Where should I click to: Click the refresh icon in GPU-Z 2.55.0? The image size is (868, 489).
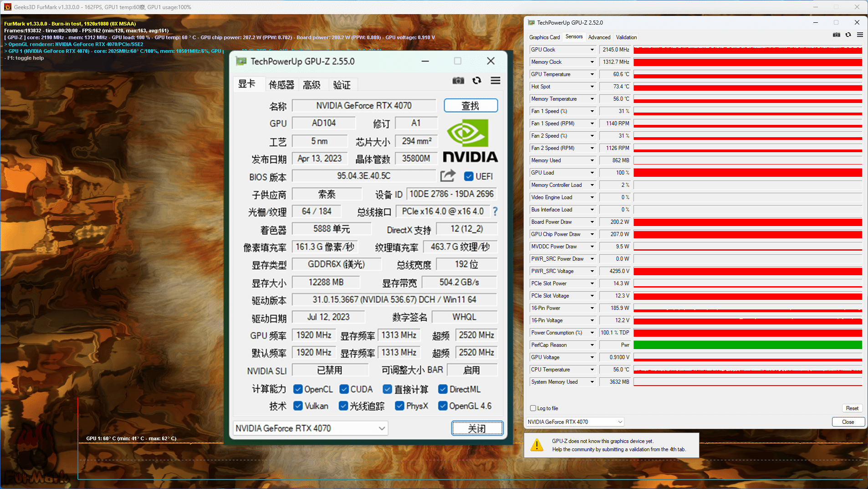477,81
